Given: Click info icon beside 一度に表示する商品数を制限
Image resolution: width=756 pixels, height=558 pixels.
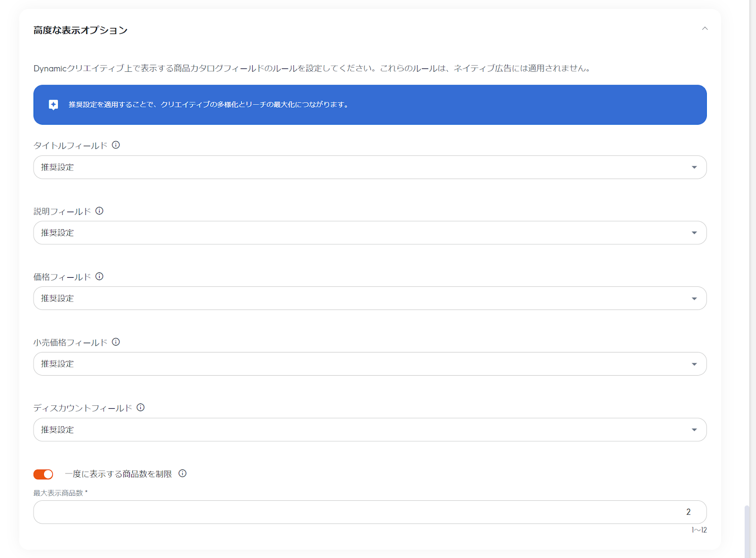Looking at the screenshot, I should tap(182, 473).
